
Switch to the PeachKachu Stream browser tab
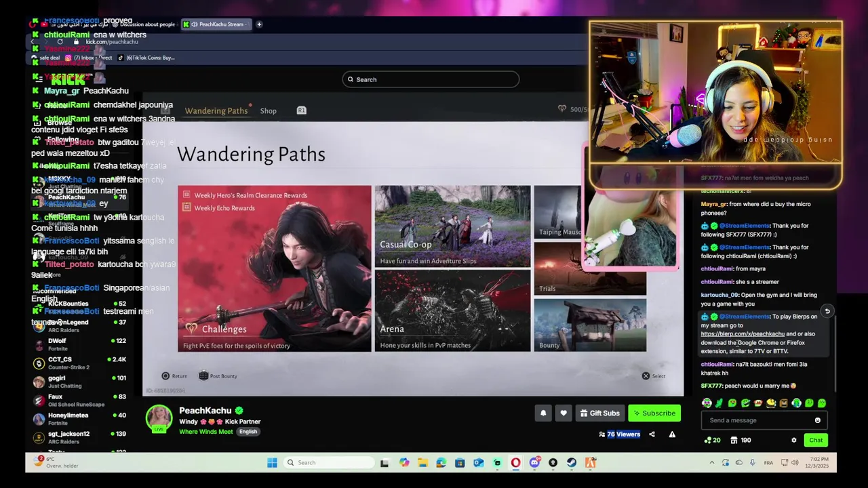(217, 24)
